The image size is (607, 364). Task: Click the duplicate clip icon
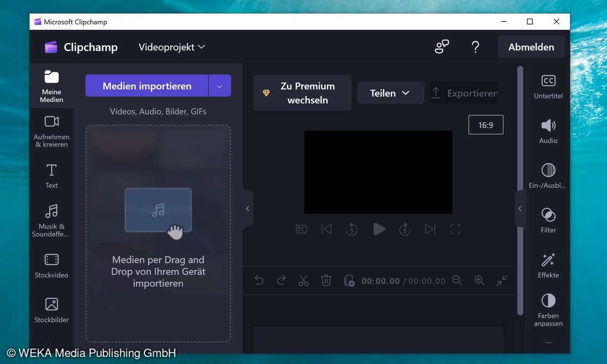click(x=349, y=281)
